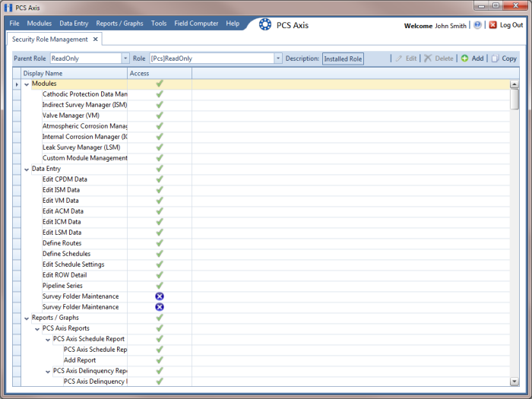
Task: Click the Delete X icon in toolbar
Action: pyautogui.click(x=428, y=59)
